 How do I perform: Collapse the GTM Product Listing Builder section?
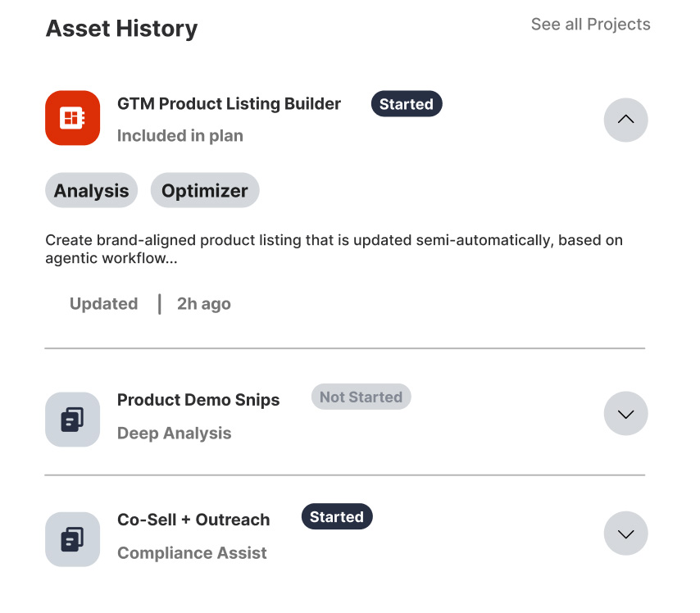click(x=625, y=120)
